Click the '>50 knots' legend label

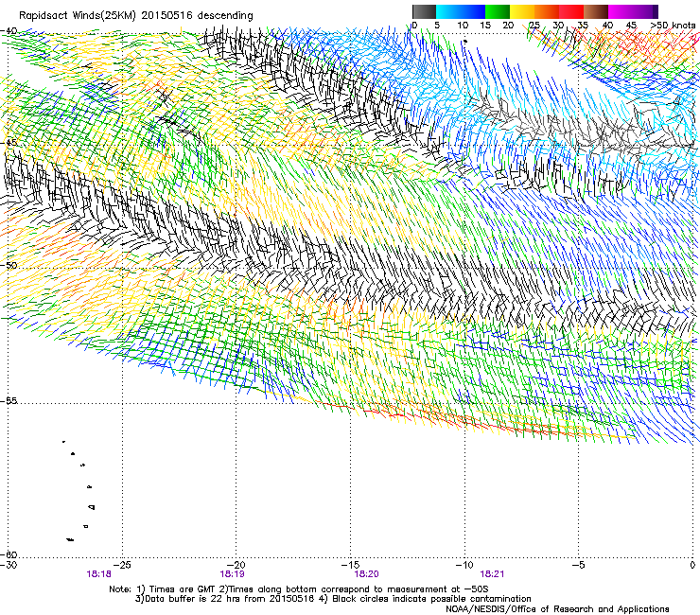pyautogui.click(x=673, y=25)
